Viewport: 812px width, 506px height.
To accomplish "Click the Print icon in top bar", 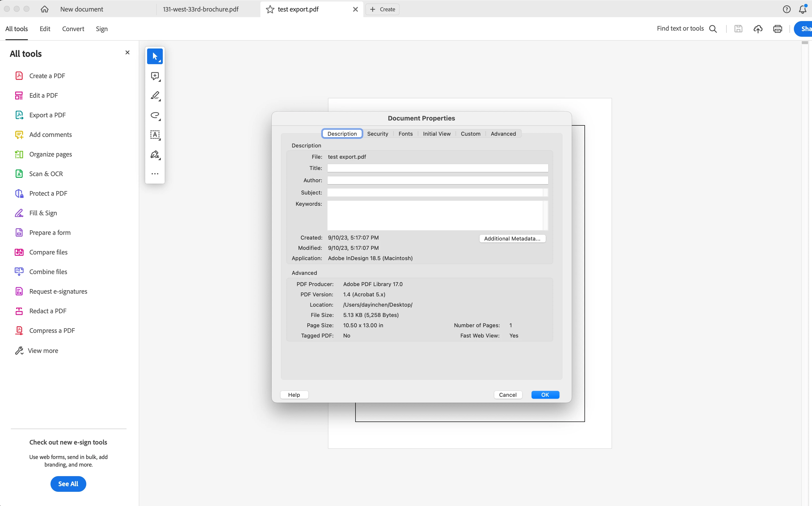I will [777, 29].
